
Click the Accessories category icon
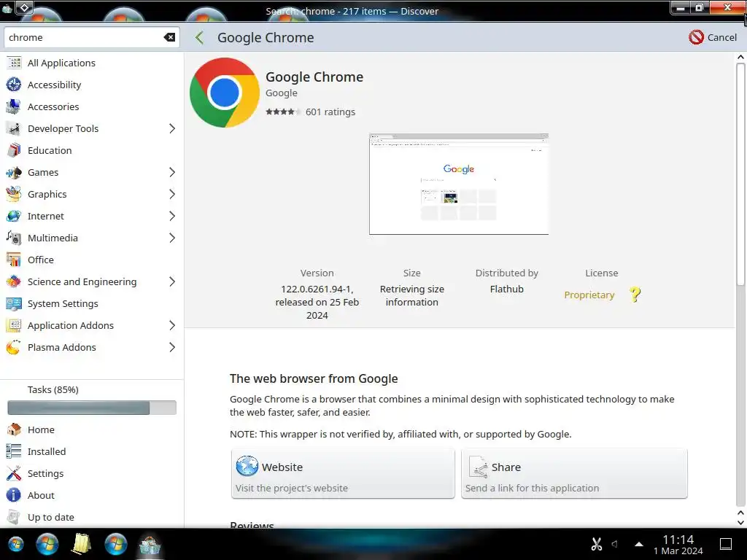[14, 106]
